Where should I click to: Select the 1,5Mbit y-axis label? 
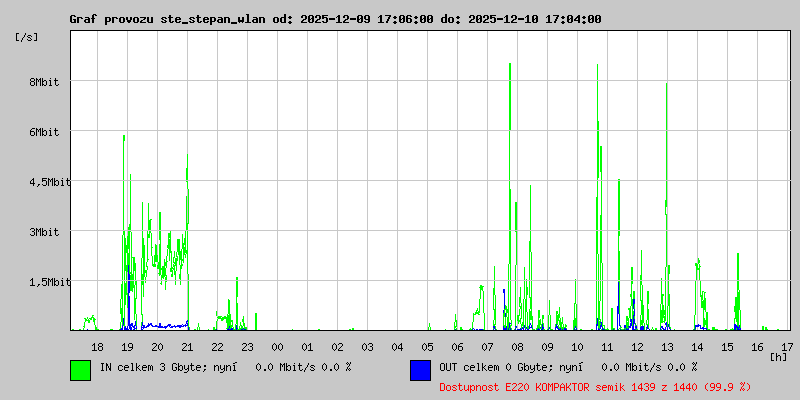tap(50, 282)
